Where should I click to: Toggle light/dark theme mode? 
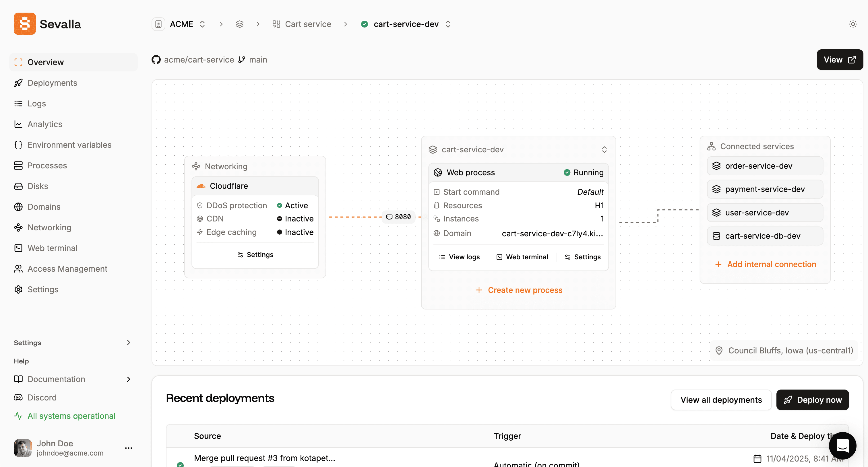click(x=853, y=24)
